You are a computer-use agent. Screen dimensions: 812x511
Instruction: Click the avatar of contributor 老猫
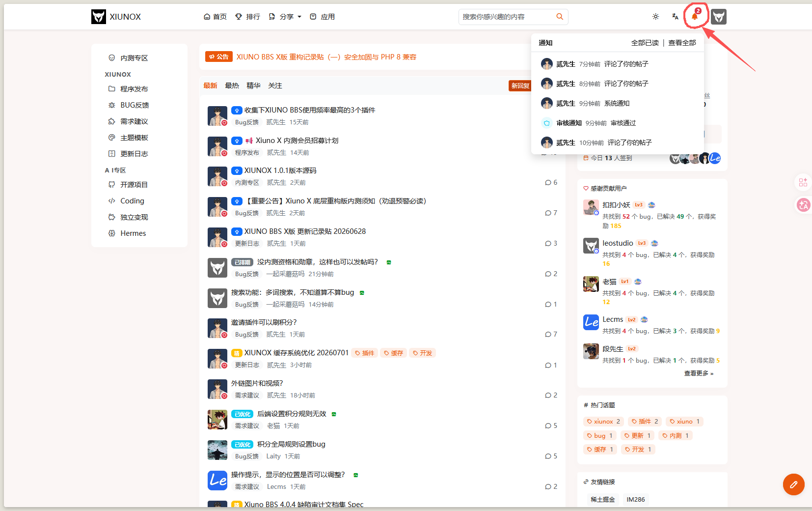point(591,284)
